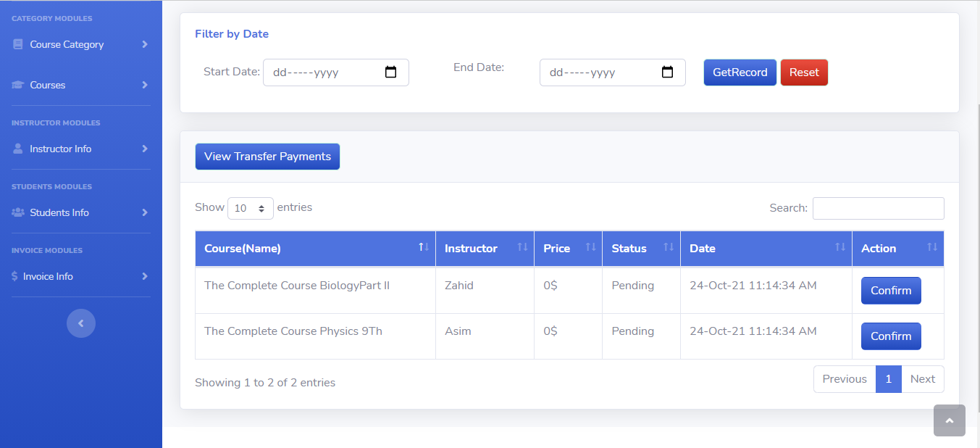Sort table by Status column arrows
Image resolution: width=980 pixels, height=448 pixels.
(669, 247)
